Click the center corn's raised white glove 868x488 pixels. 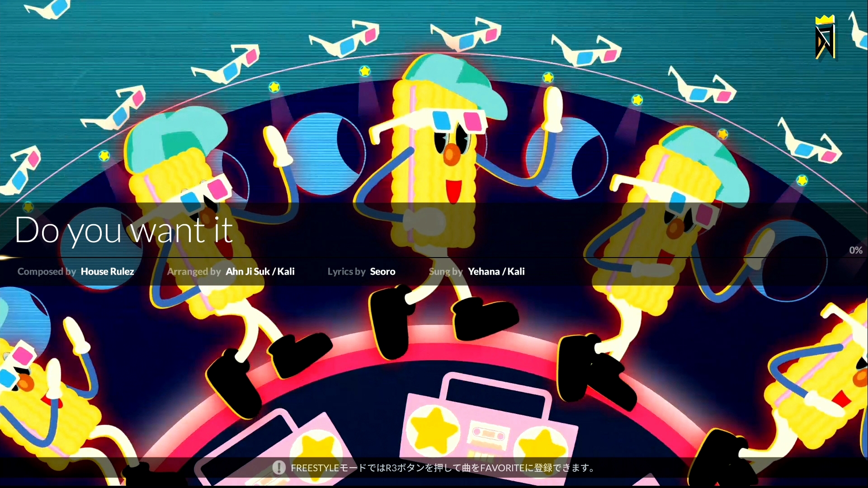pos(552,108)
